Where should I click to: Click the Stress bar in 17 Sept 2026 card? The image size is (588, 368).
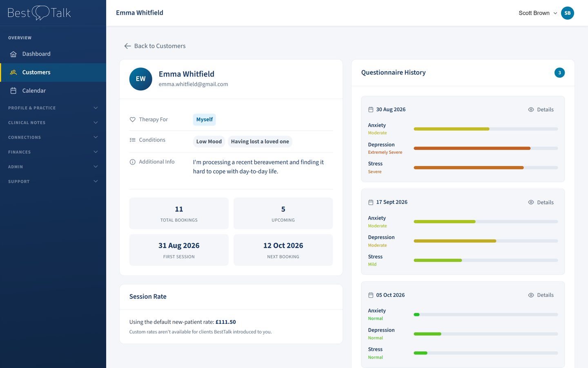point(486,260)
